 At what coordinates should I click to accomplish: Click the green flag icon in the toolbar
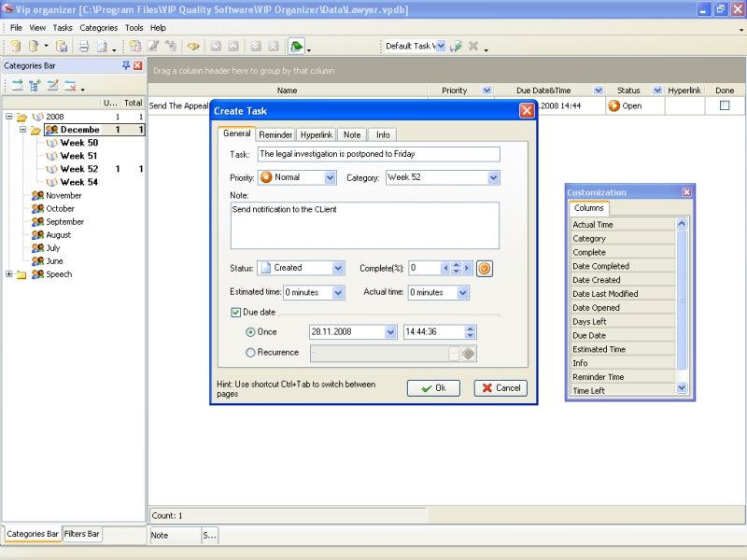coord(296,46)
